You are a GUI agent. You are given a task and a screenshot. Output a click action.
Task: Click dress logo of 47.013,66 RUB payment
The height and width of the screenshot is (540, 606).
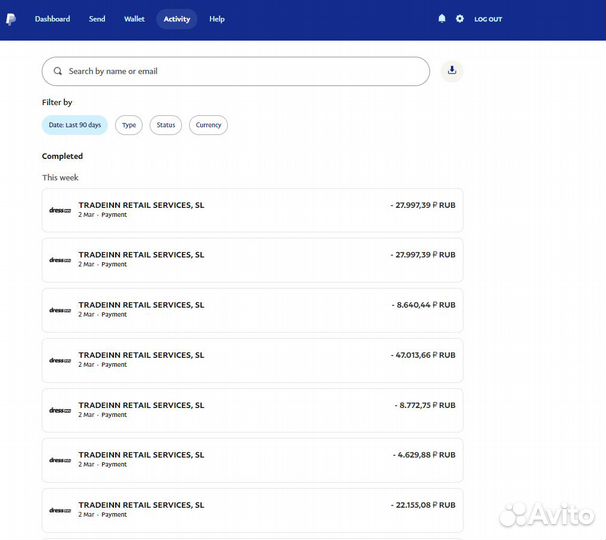point(60,360)
